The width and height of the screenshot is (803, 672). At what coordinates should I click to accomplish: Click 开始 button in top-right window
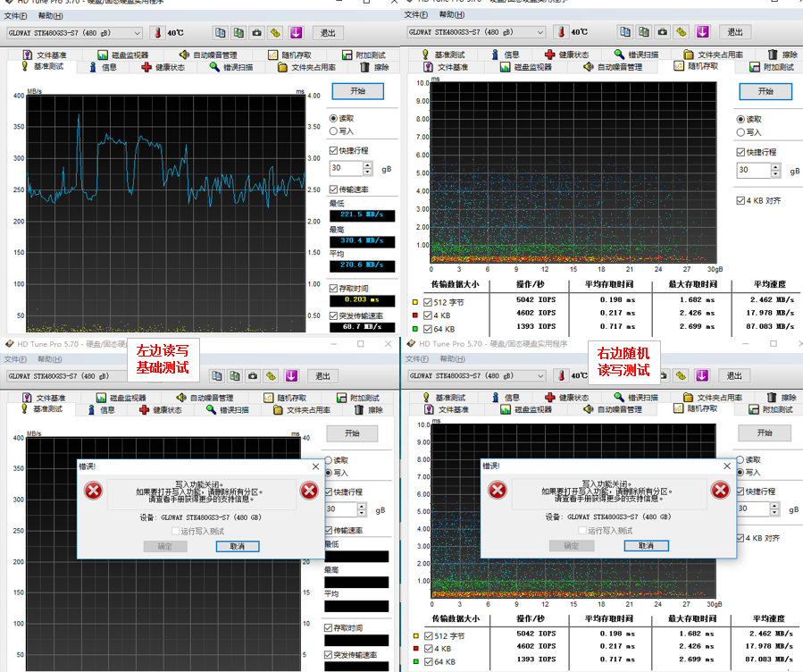point(765,91)
